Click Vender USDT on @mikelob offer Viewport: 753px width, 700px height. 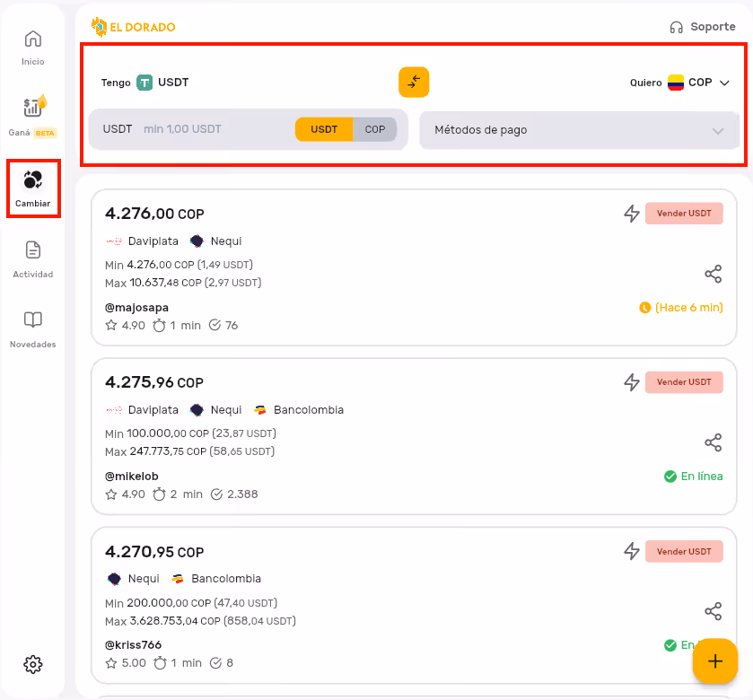coord(684,382)
